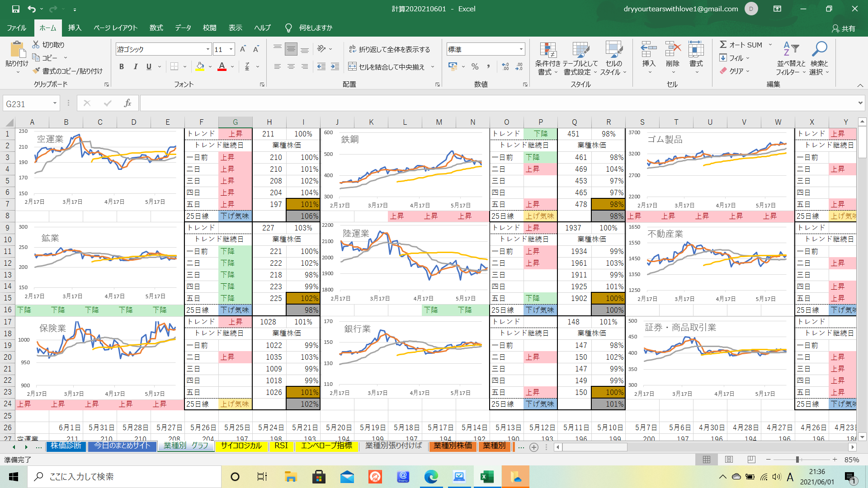Toggle bold formatting
This screenshot has width=868, height=488.
[122, 67]
